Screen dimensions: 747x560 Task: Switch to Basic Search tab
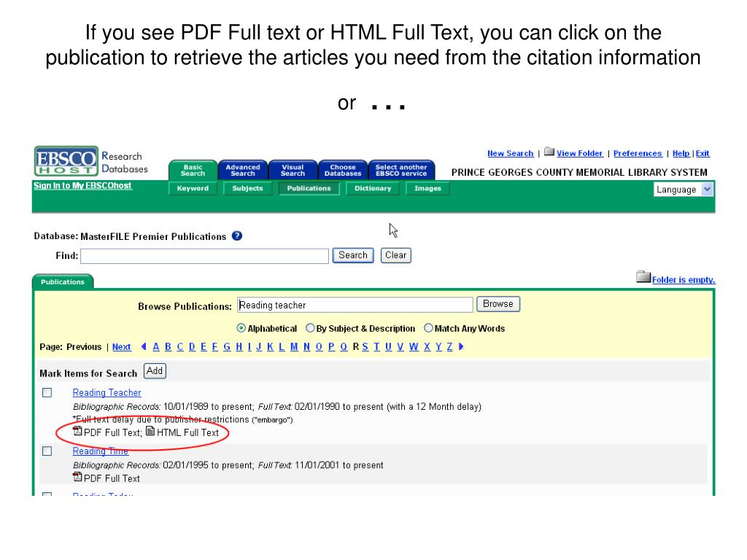tap(193, 170)
